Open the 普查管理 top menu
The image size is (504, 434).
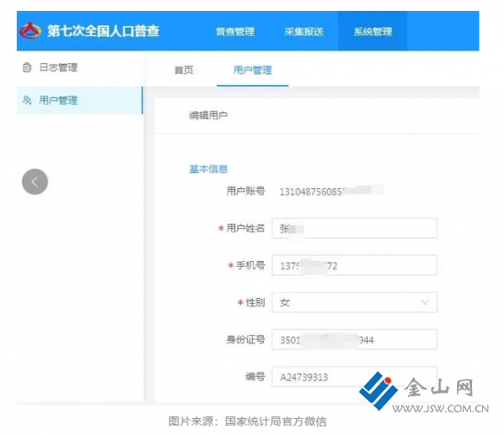tap(234, 32)
